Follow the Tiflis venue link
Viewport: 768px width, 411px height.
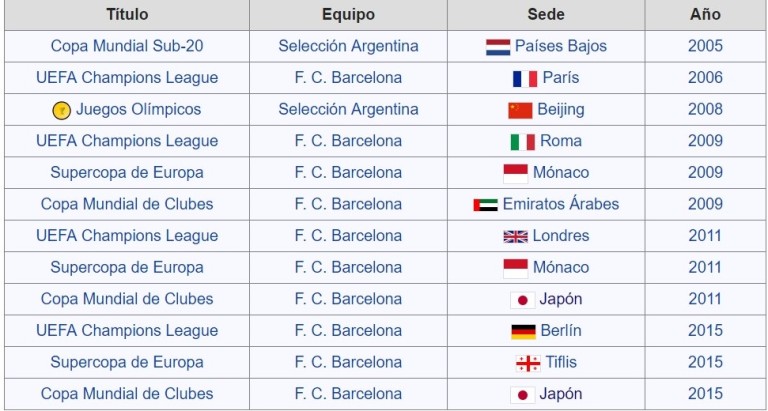[561, 363]
